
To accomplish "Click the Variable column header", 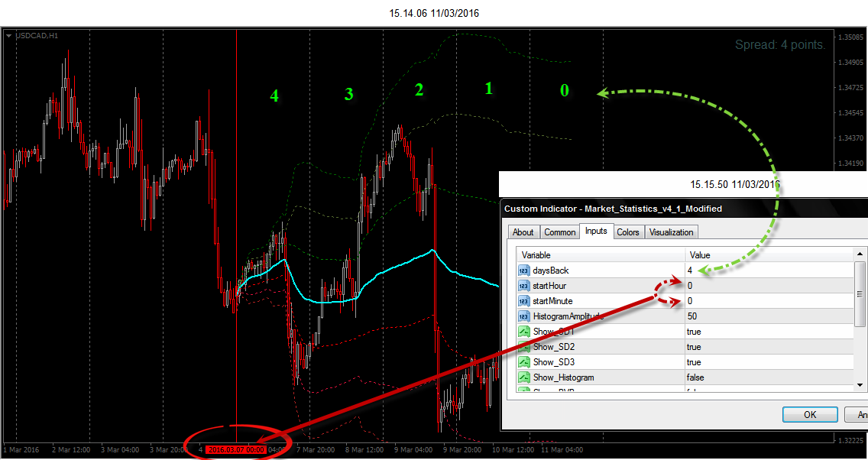I will pos(601,255).
